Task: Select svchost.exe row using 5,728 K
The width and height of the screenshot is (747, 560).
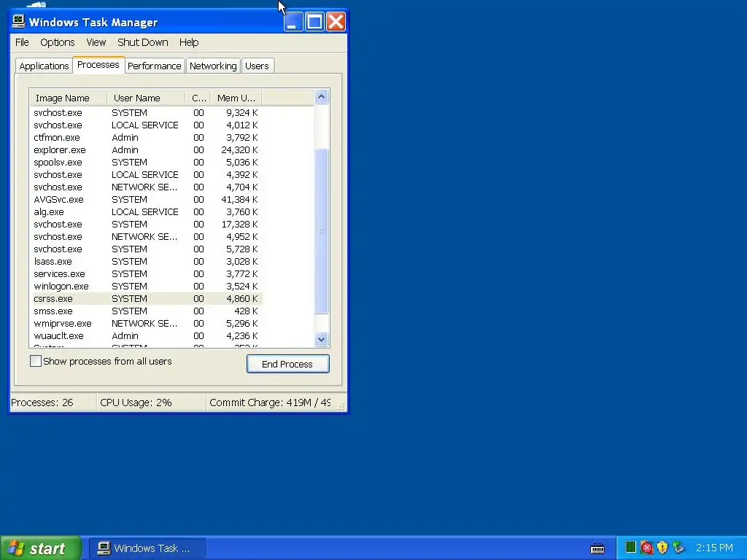Action: 146,249
